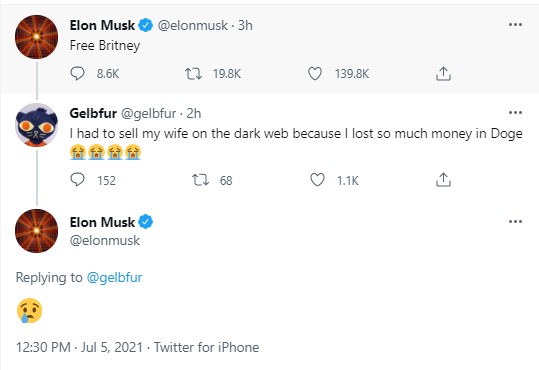Viewport: 539px width, 370px height.
Task: Open more options on Elon's emoji reply
Action: click(515, 221)
